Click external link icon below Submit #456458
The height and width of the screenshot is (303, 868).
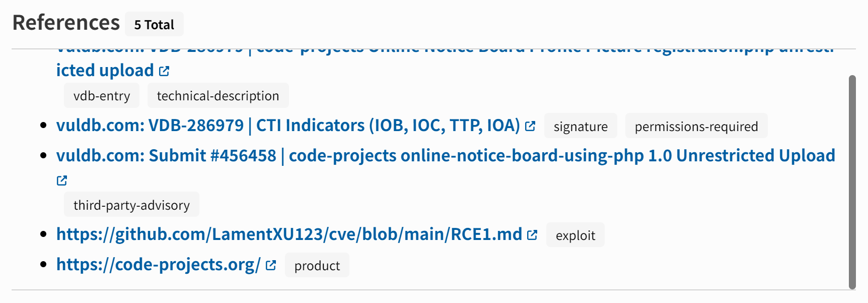click(62, 180)
